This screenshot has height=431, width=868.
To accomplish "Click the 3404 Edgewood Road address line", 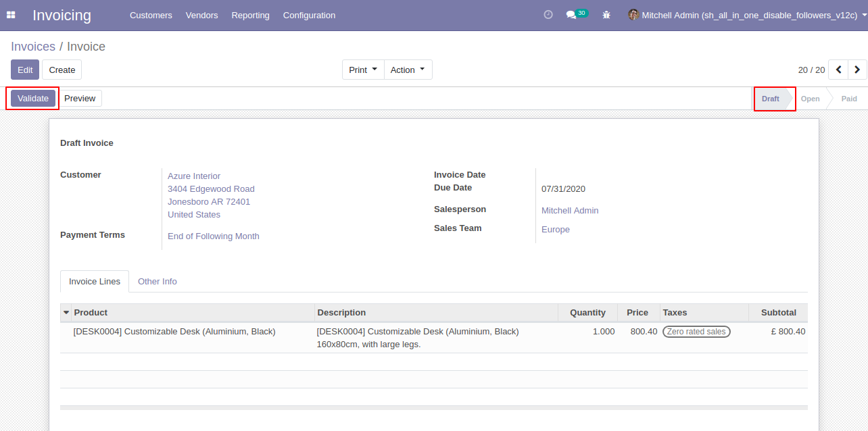I will [211, 189].
